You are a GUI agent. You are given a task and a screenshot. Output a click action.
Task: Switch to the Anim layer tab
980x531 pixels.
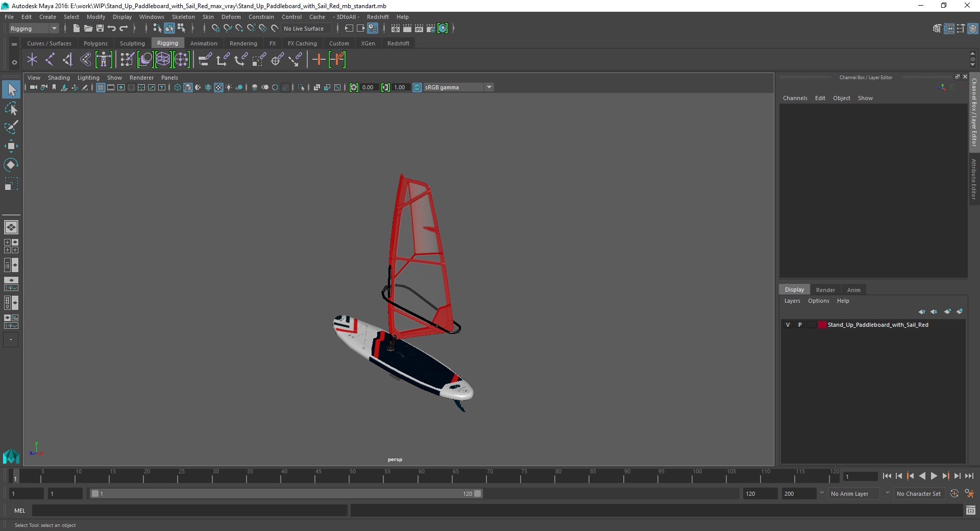tap(854, 290)
